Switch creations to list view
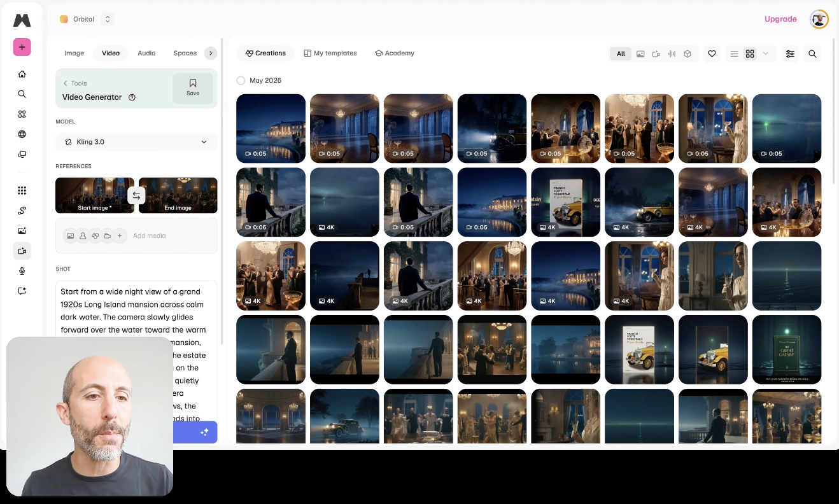 coord(734,54)
